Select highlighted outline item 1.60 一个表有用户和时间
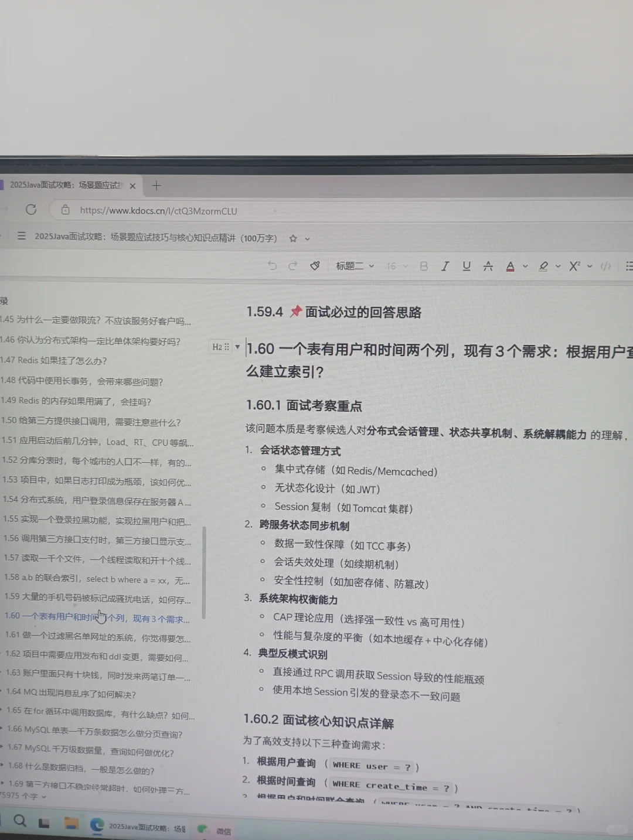 pyautogui.click(x=97, y=617)
